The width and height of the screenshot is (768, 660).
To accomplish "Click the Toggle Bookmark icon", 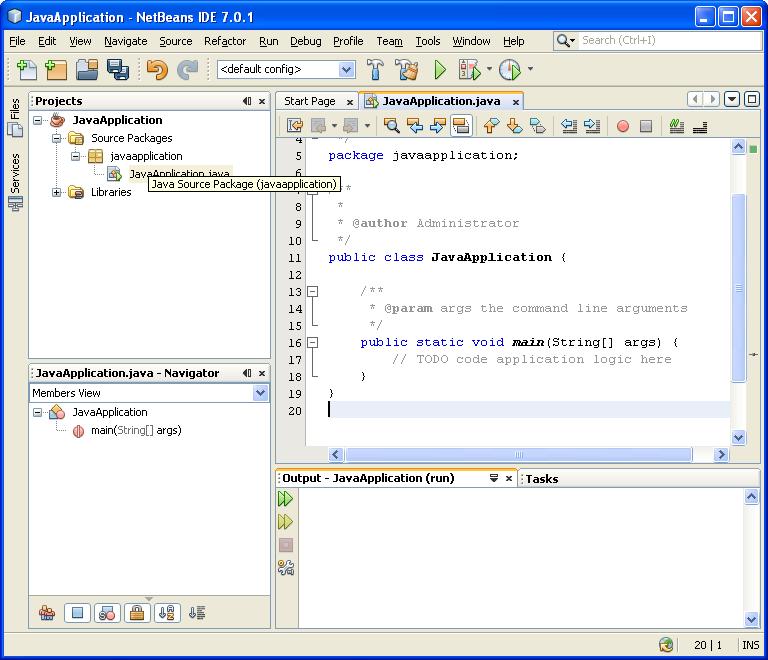I will (x=537, y=126).
